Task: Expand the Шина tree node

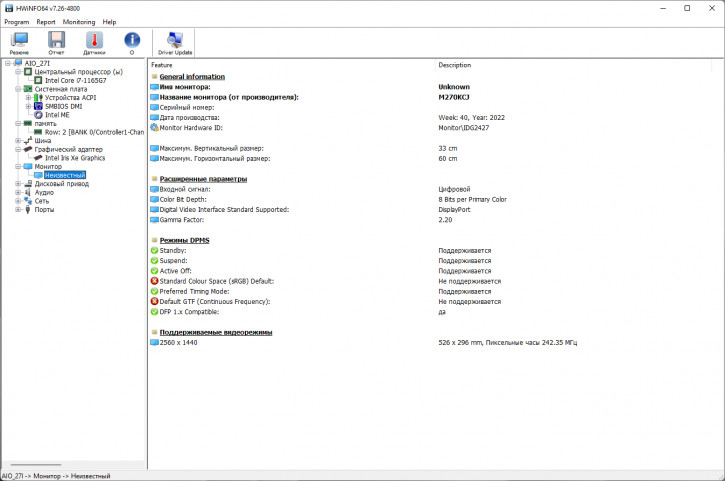Action: pyautogui.click(x=18, y=141)
